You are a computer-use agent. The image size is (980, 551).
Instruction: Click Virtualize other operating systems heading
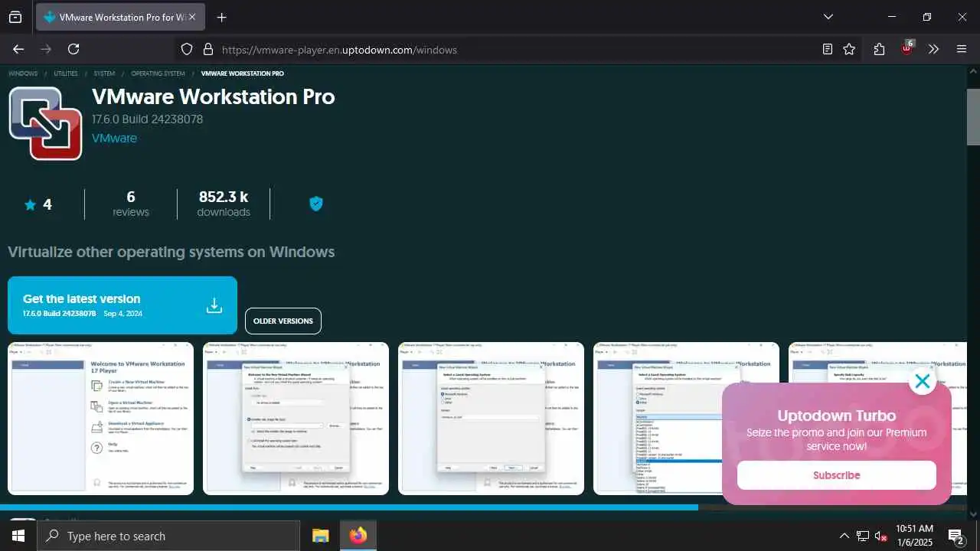171,252
